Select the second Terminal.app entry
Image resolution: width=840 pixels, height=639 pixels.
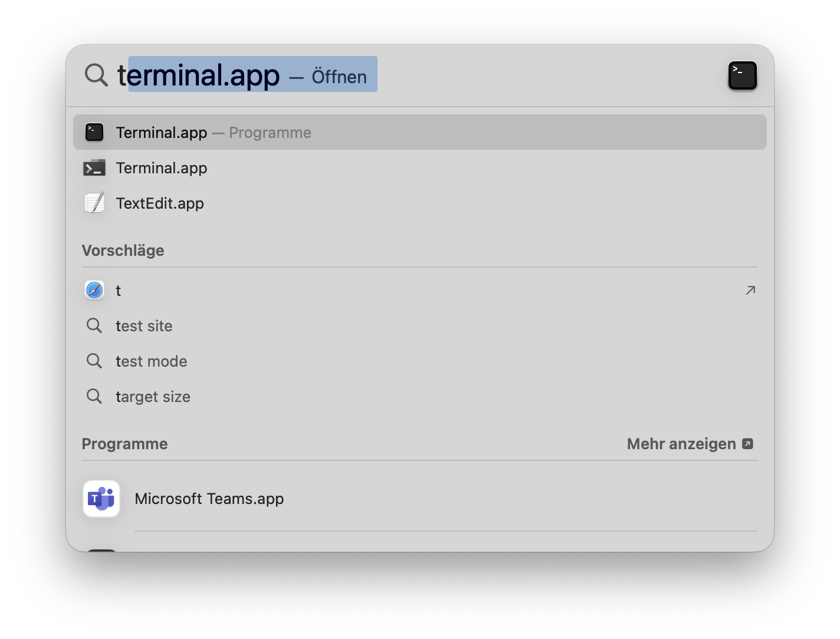420,168
